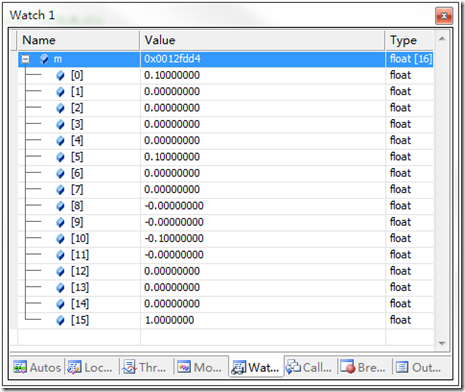Open the Threads tab
The width and height of the screenshot is (465, 392).
coord(144,367)
